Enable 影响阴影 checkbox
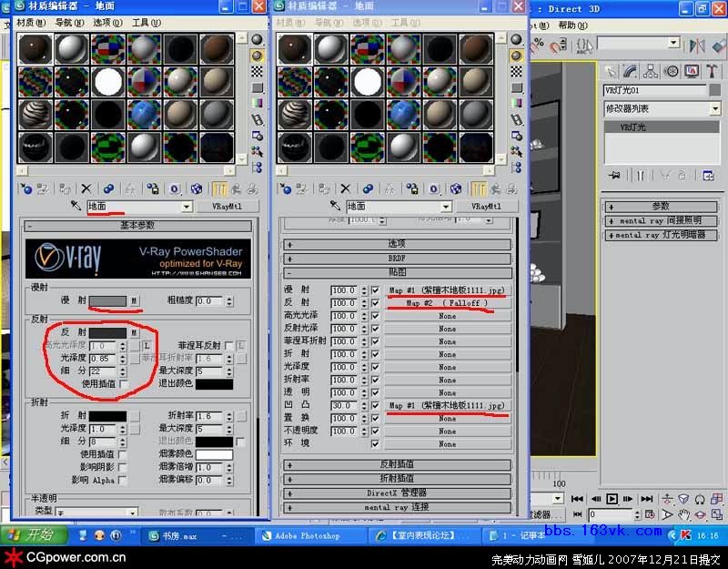 point(123,467)
